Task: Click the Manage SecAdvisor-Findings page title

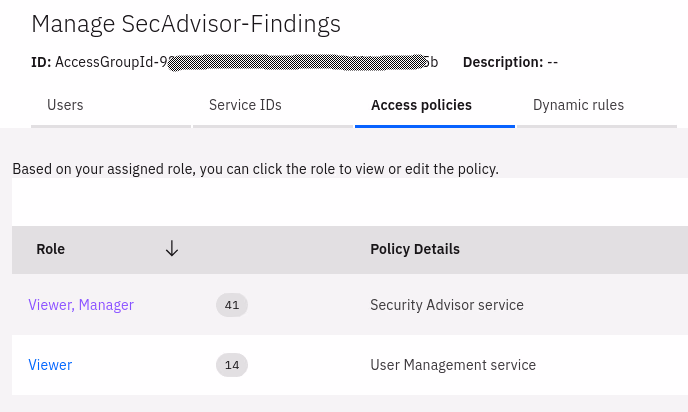Action: (186, 24)
